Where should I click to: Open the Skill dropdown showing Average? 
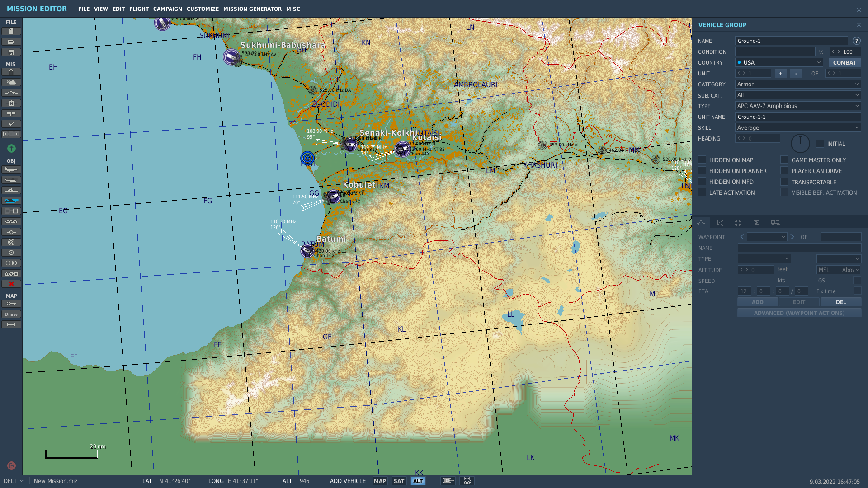click(798, 127)
